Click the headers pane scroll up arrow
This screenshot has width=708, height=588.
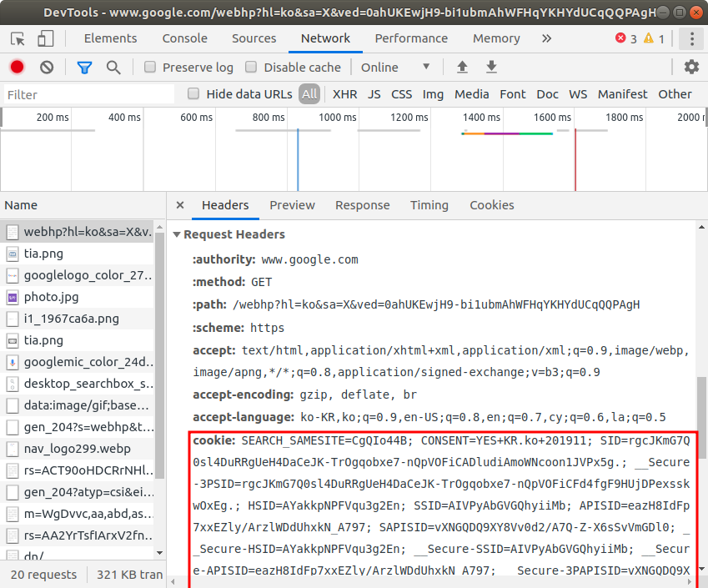click(x=701, y=227)
